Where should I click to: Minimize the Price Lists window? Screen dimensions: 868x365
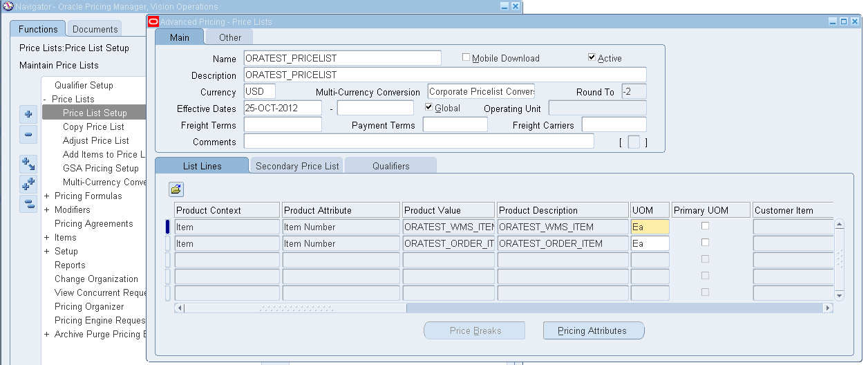[833, 21]
